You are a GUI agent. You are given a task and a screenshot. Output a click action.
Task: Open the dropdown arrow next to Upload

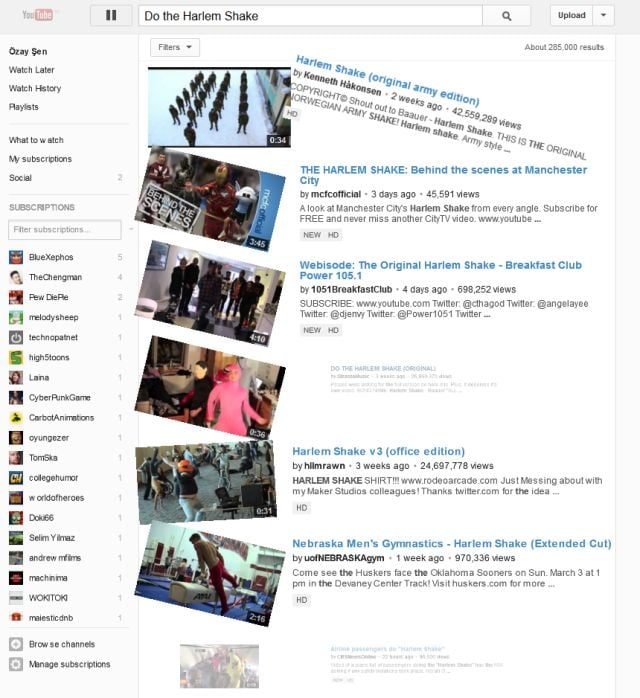click(604, 16)
